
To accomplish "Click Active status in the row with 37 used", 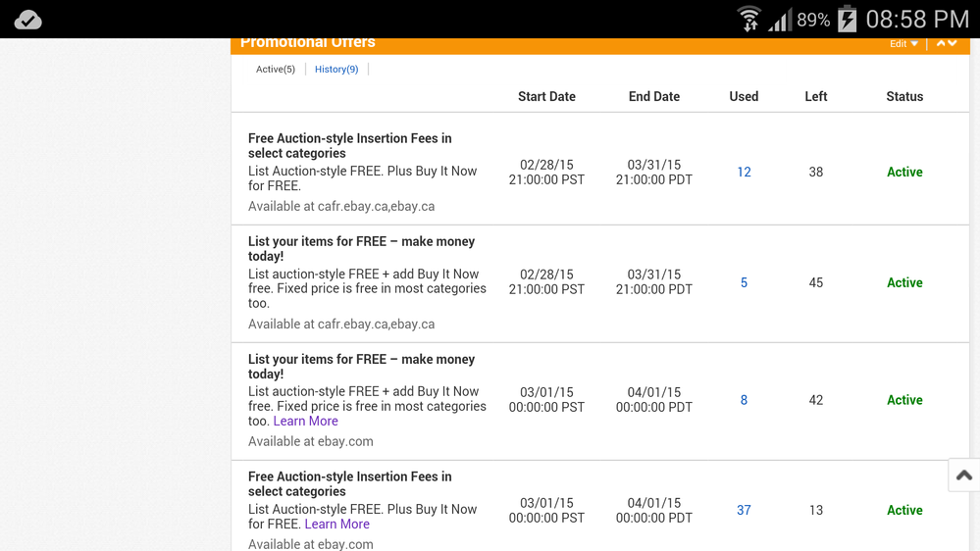I will tap(904, 511).
